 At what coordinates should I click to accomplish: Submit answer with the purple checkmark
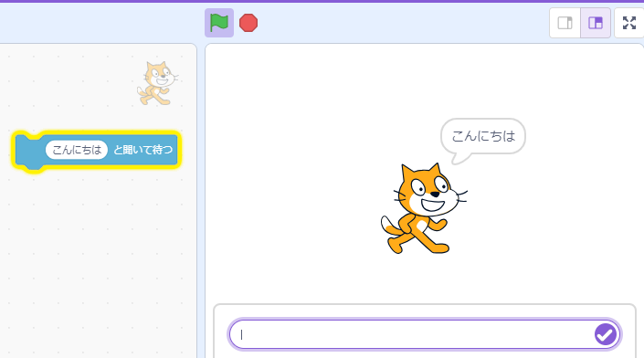point(606,334)
